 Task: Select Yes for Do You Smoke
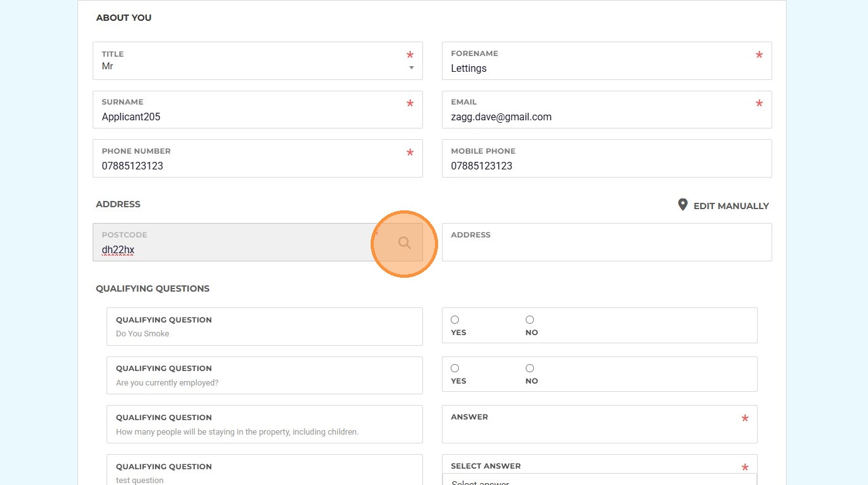[x=455, y=320]
